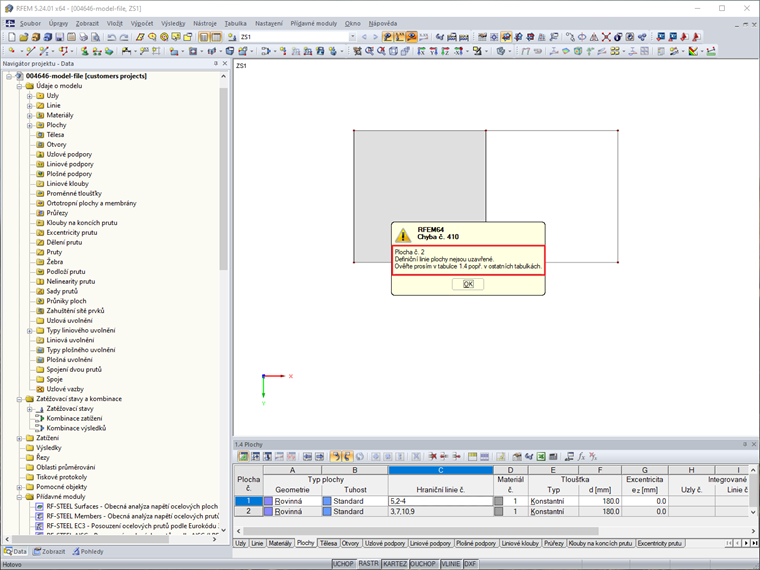Click the New file icon in toolbar
760x570 pixels.
tap(12, 37)
